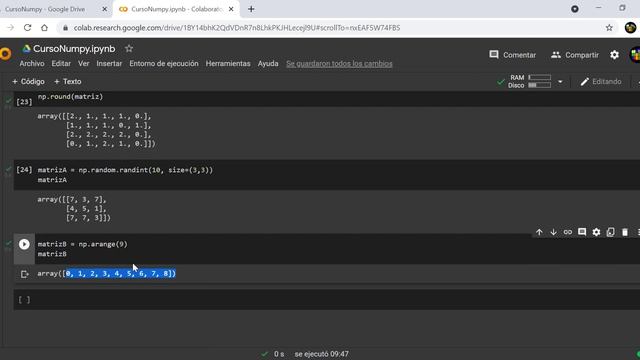
Task: Click the Comentar button
Action: [x=513, y=55]
